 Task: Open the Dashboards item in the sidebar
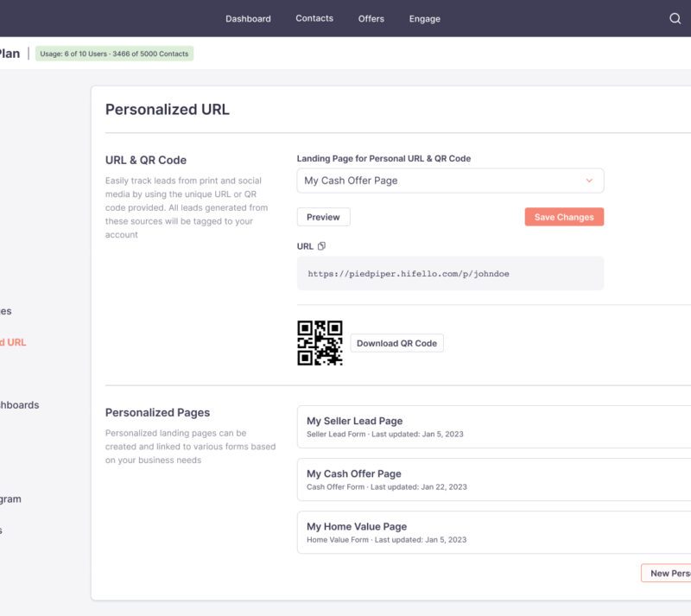point(19,404)
